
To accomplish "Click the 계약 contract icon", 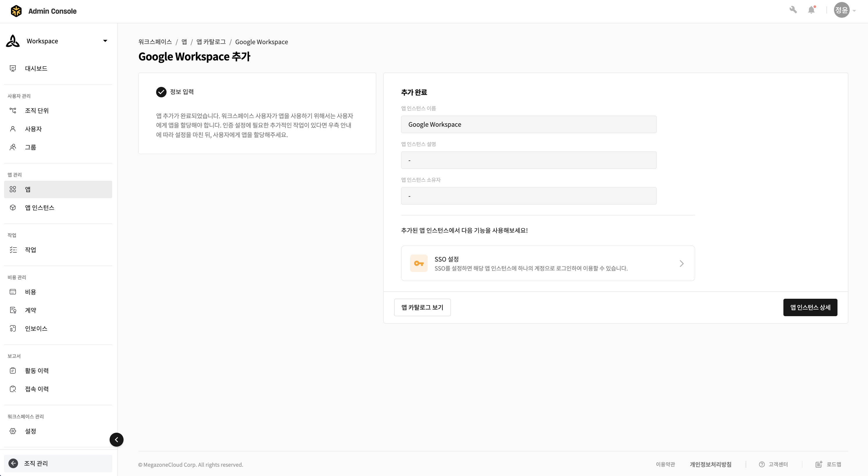I will (13, 310).
